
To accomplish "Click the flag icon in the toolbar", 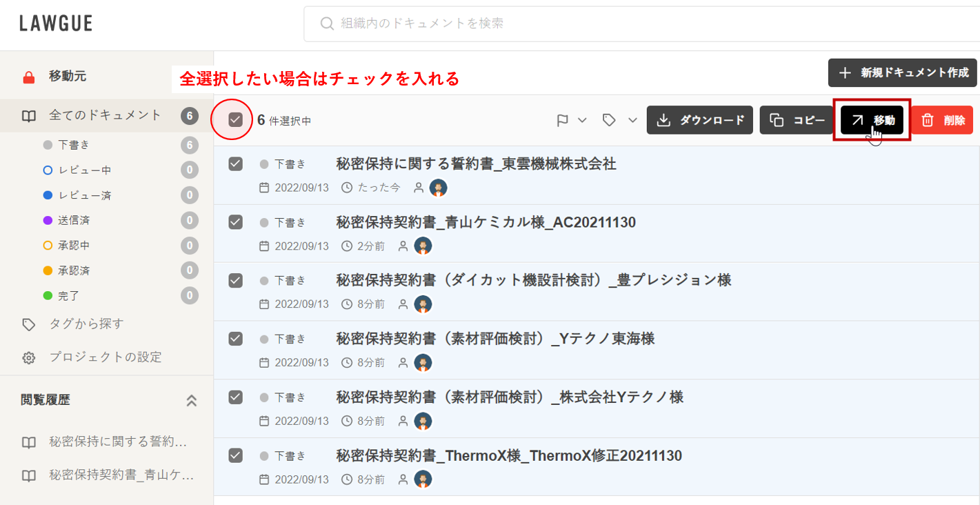I will tap(563, 121).
